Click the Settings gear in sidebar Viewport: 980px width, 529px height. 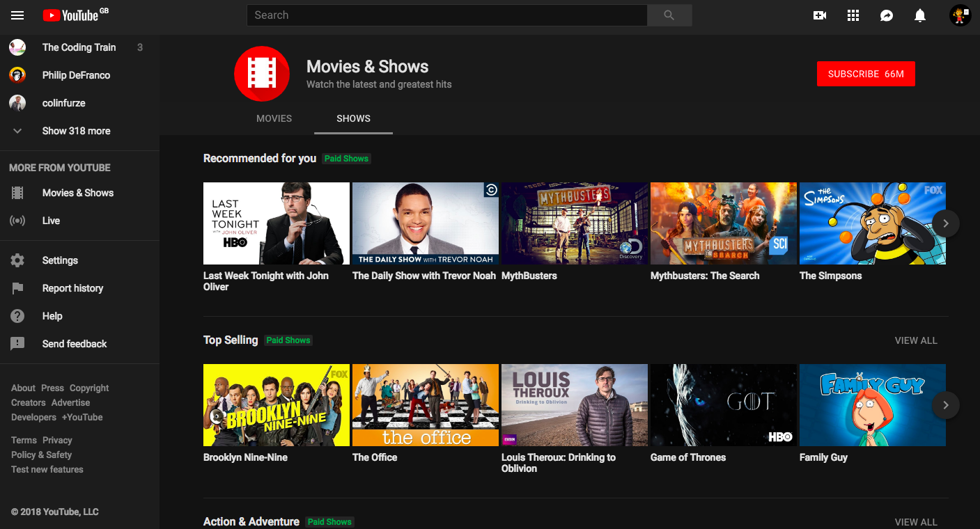click(18, 260)
